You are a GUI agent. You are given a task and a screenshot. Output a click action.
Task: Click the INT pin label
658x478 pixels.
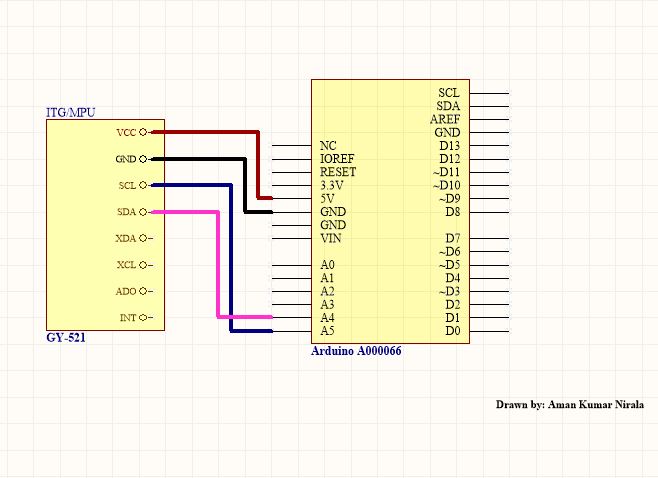pos(128,318)
